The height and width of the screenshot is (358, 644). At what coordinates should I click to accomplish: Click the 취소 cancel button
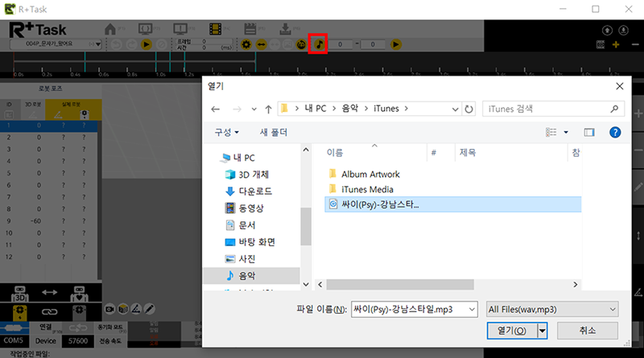click(x=587, y=331)
